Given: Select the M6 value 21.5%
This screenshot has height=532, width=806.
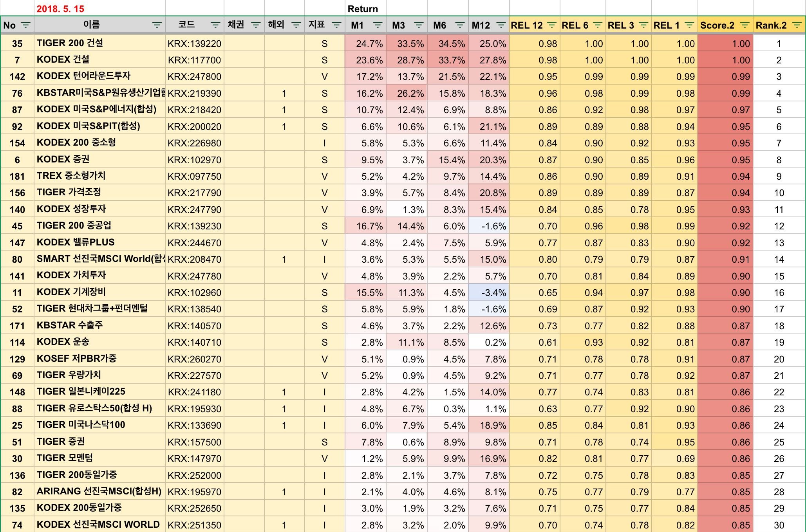Looking at the screenshot, I should point(448,76).
